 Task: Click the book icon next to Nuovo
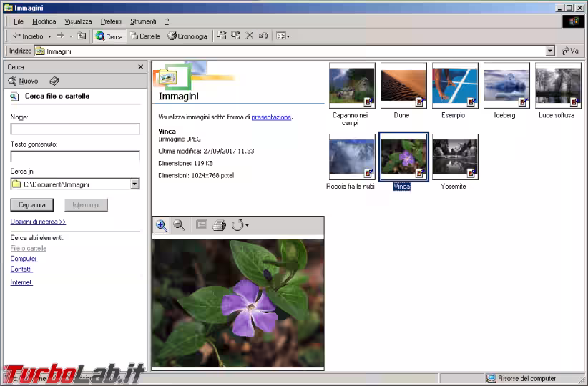[x=54, y=81]
